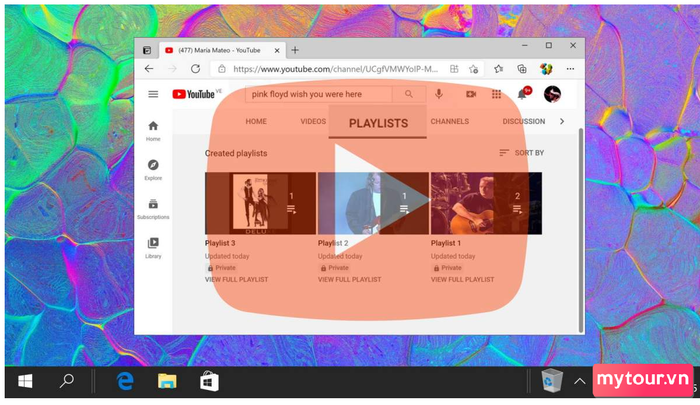
Task: Switch to the channel HOME tab
Action: click(256, 121)
